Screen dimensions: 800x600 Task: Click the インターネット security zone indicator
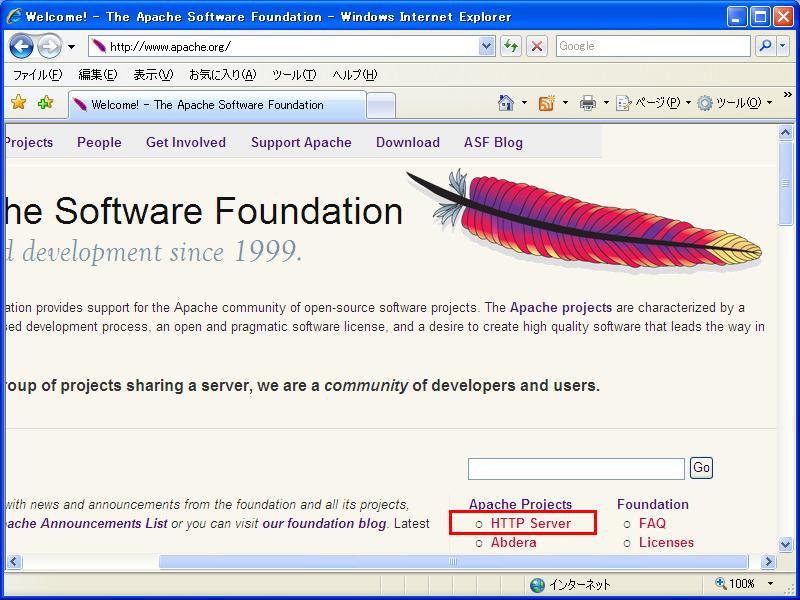(570, 584)
